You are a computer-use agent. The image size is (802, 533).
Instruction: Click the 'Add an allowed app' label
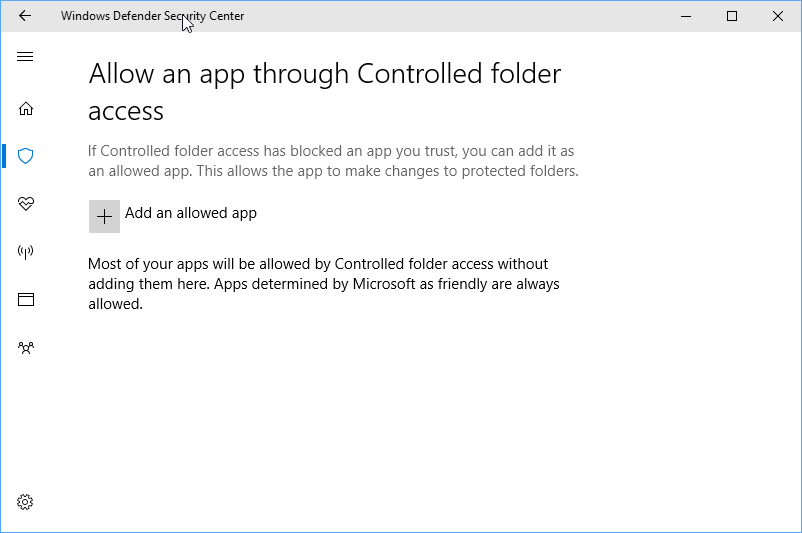191,213
